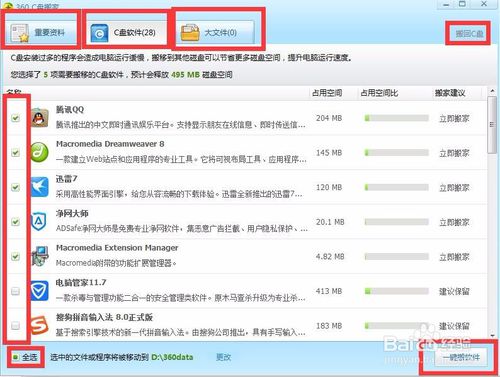Image resolution: width=500 pixels, height=377 pixels.
Task: Click the 搬回C盘 link
Action: 469,33
